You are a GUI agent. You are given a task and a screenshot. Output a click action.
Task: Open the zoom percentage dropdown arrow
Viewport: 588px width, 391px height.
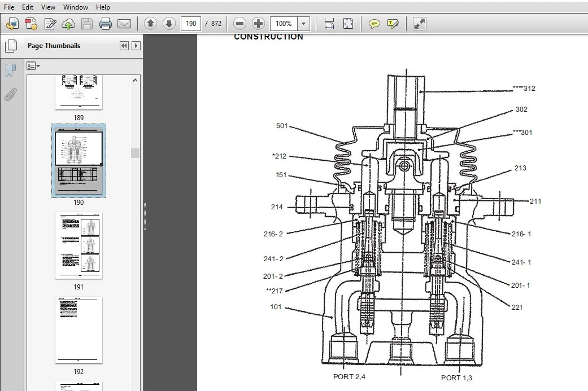[303, 24]
